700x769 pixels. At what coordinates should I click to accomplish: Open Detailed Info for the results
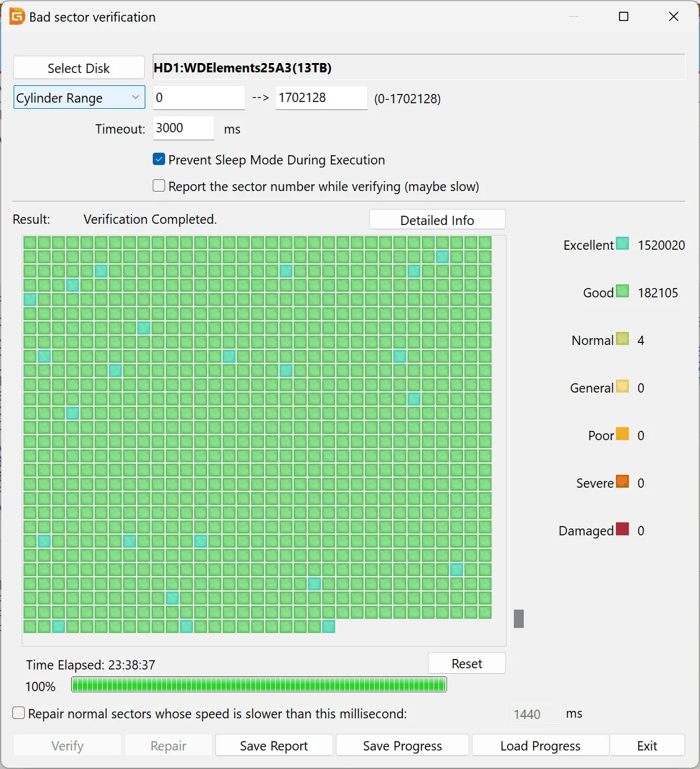[x=437, y=220]
